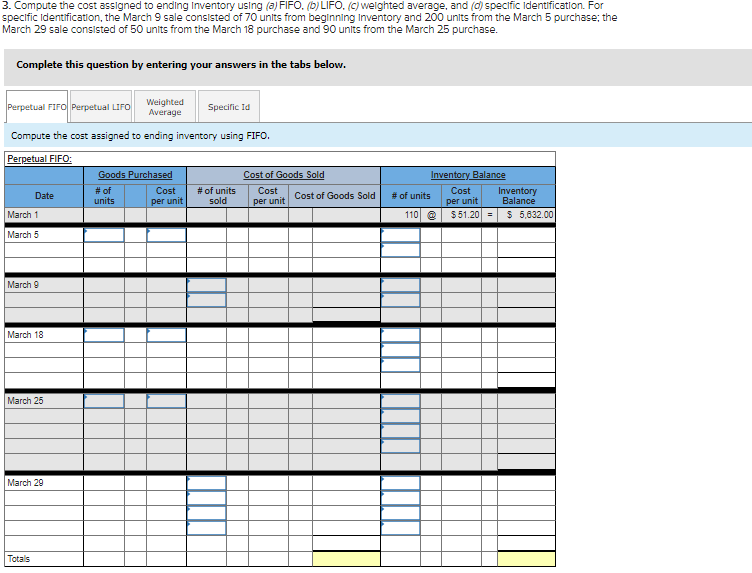
Task: Click March 29 first units sold field
Action: pos(206,483)
